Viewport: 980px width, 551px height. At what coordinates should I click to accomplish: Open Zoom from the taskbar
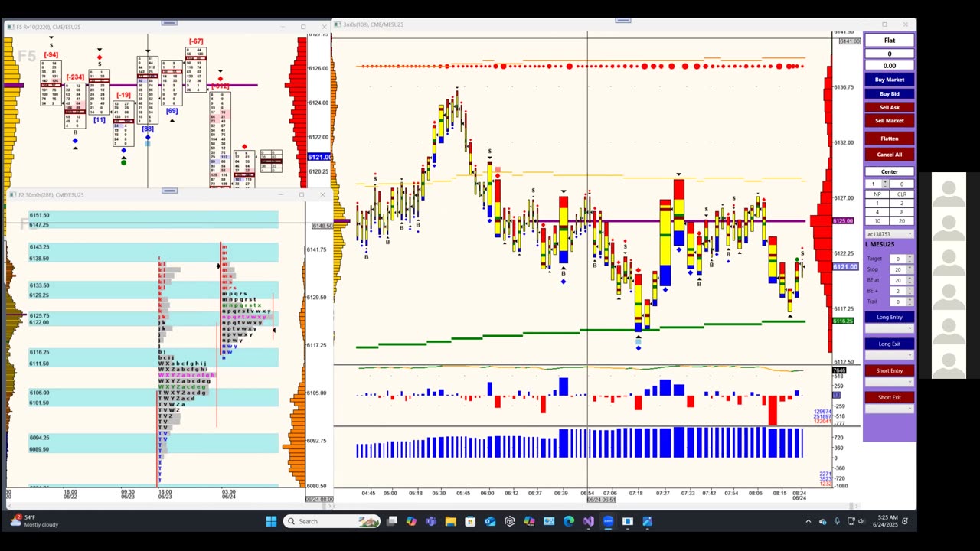pos(608,521)
